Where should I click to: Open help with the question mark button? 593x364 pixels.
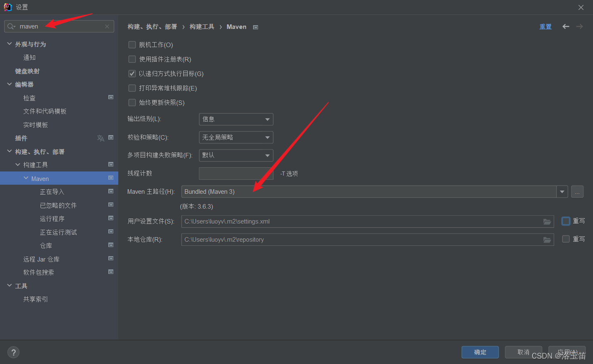(x=13, y=352)
